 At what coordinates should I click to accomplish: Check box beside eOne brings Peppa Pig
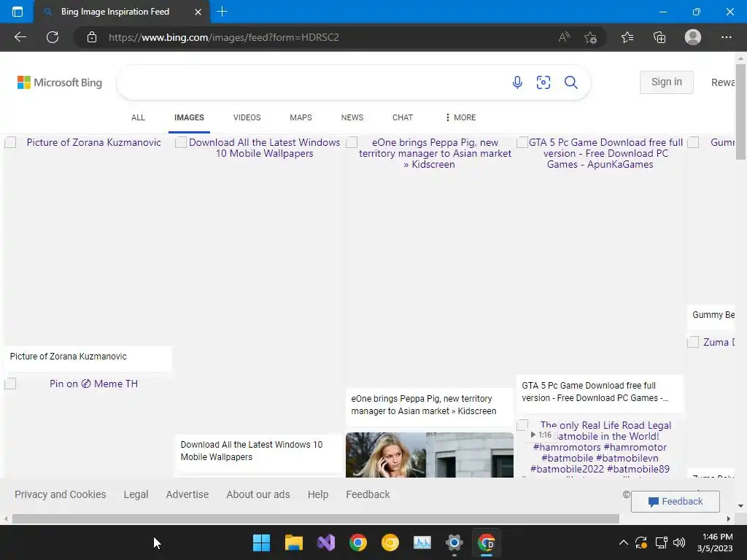click(x=352, y=142)
